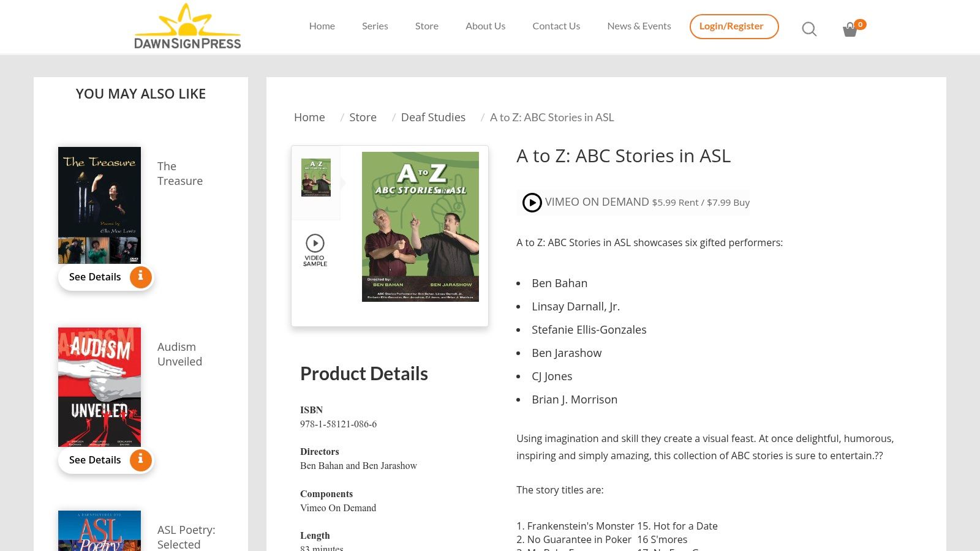The image size is (980, 551).
Task: Click the info icon next to Audism Unveiled's See Details
Action: click(x=140, y=460)
